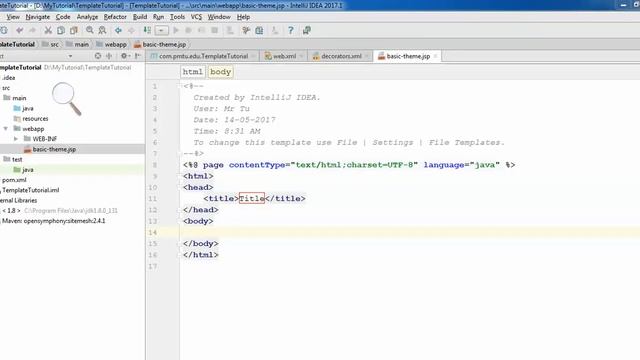Screen dimensions: 640x360
Task: Cut selection with the scissors icon
Action: (48, 31)
